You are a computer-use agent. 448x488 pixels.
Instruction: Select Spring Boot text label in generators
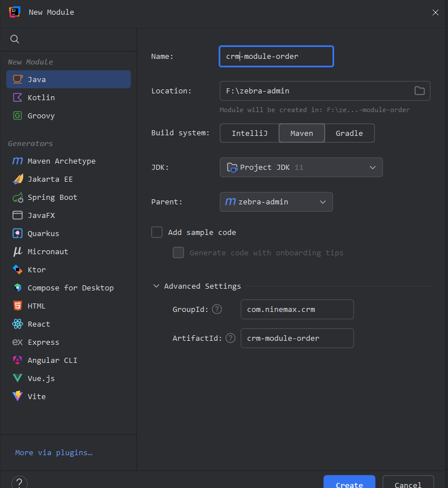pyautogui.click(x=52, y=198)
